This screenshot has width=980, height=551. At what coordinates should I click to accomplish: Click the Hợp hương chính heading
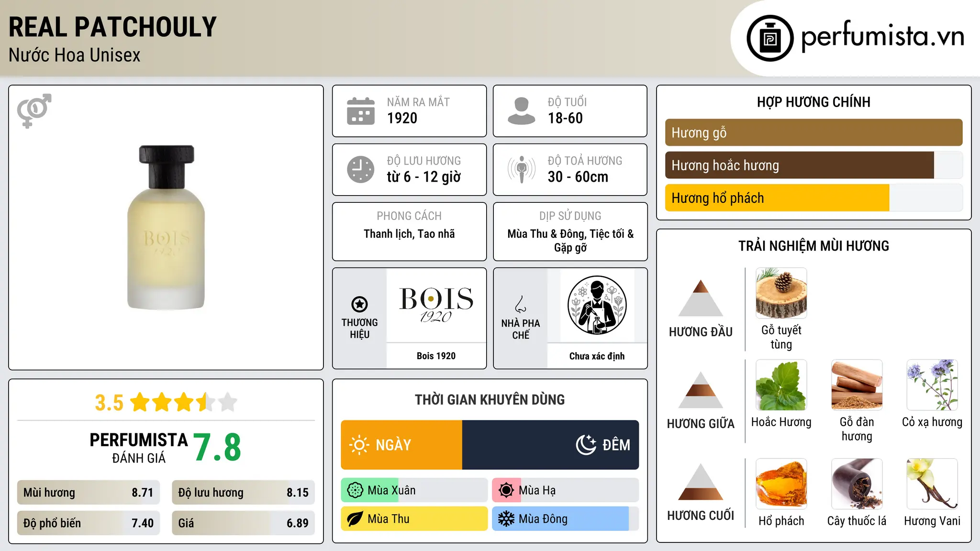point(813,102)
